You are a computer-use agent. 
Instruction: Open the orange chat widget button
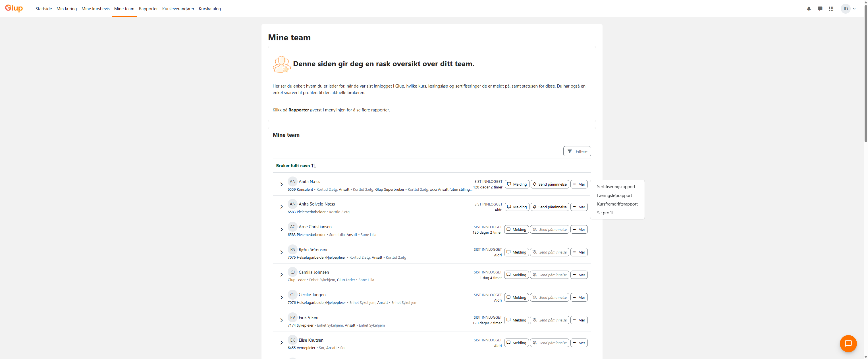(848, 343)
